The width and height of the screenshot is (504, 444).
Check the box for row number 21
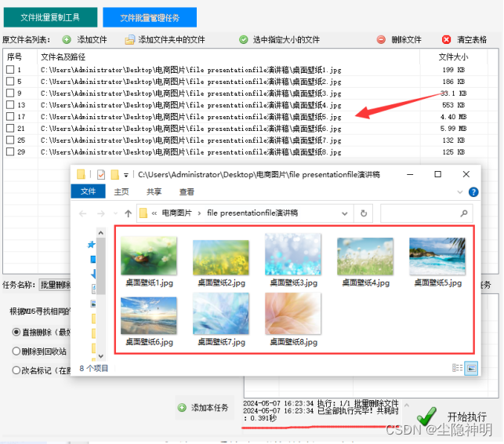click(x=10, y=128)
